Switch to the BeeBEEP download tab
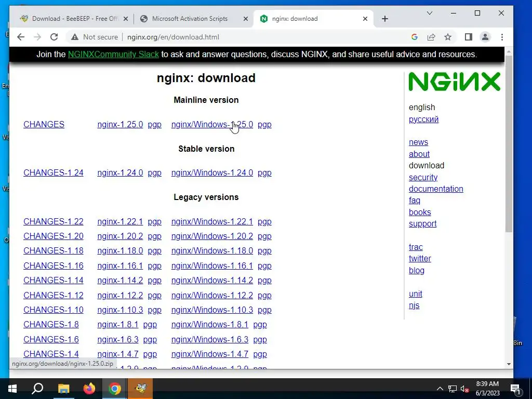 pos(74,19)
